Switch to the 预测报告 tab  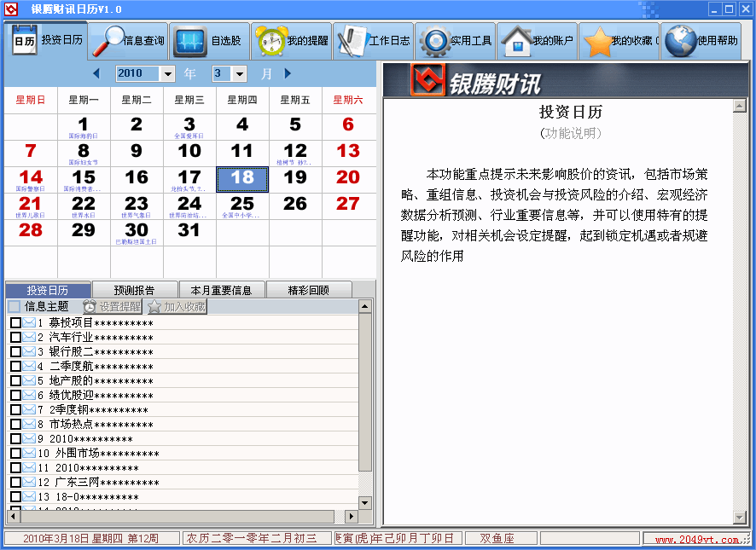[x=134, y=290]
